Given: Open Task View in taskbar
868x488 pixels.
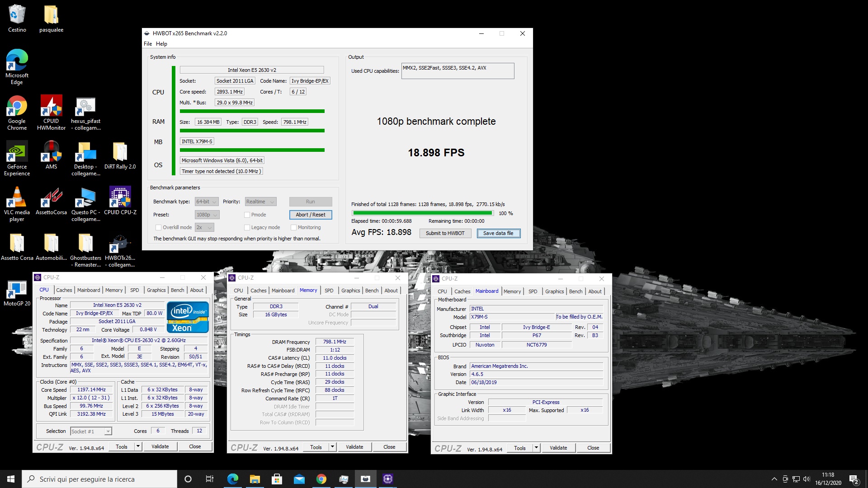Looking at the screenshot, I should click(210, 479).
